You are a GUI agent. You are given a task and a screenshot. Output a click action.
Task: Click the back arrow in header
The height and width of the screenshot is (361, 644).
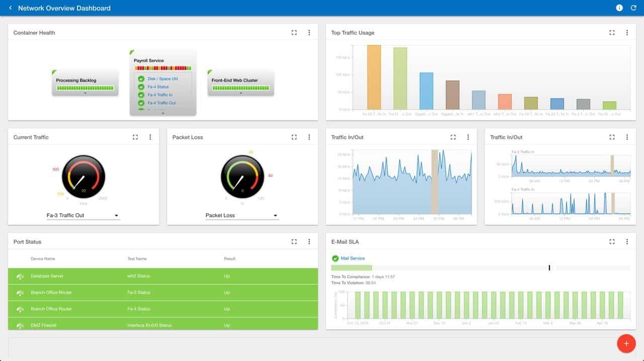(11, 8)
